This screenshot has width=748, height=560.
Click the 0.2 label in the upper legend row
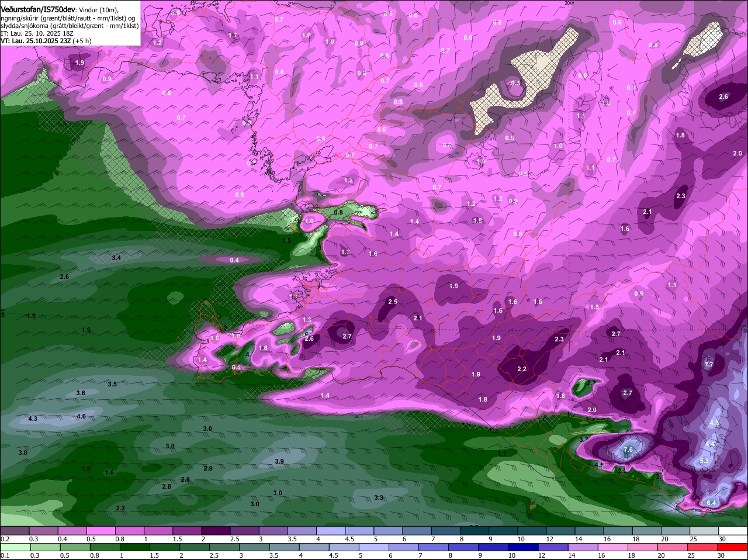click(5, 539)
